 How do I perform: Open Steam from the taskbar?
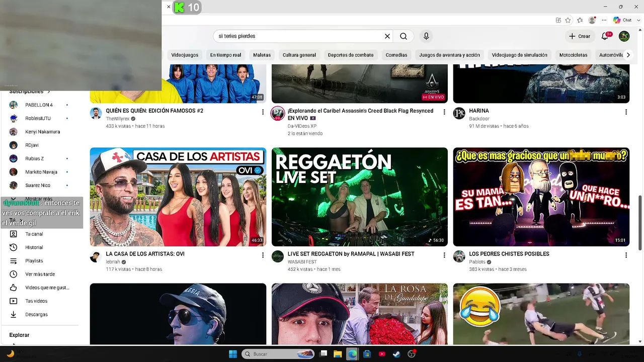click(x=397, y=354)
